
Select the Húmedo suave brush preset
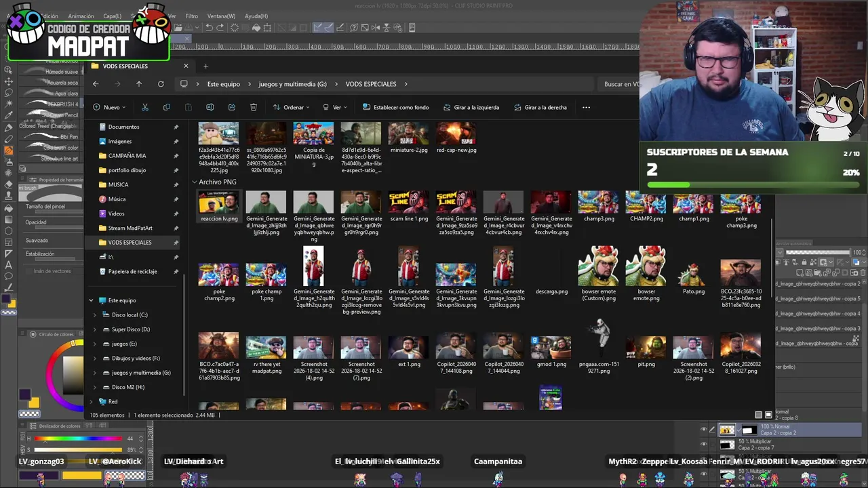(x=51, y=72)
